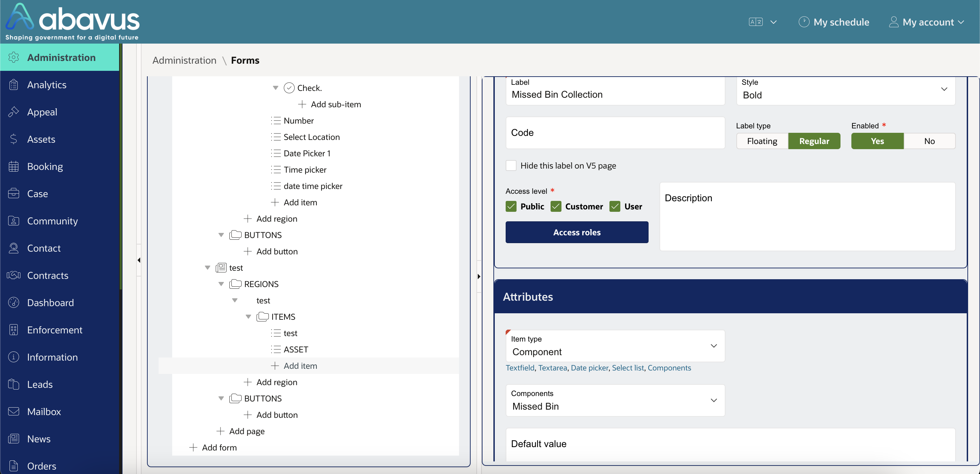Click the Analytics clipboard icon
Image resolution: width=980 pixels, height=474 pixels.
click(x=14, y=84)
